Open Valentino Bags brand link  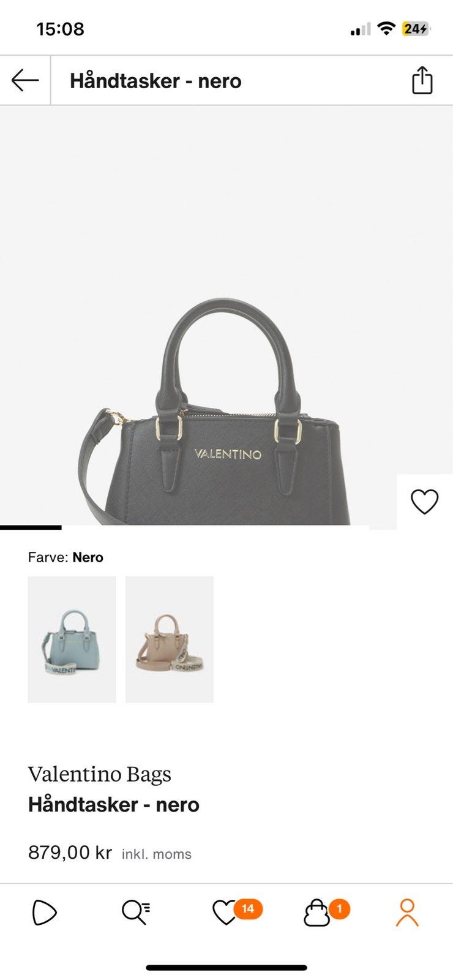pyautogui.click(x=100, y=774)
